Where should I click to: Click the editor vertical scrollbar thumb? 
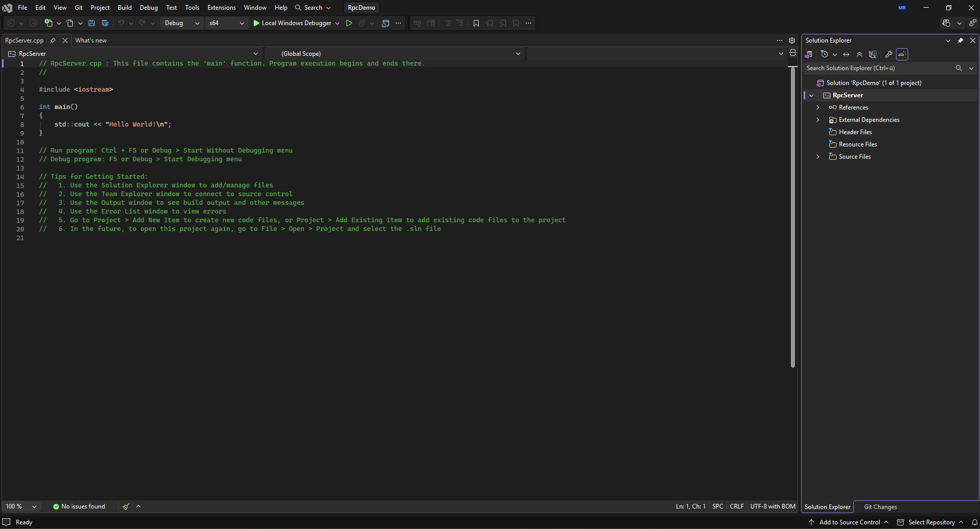(x=793, y=218)
